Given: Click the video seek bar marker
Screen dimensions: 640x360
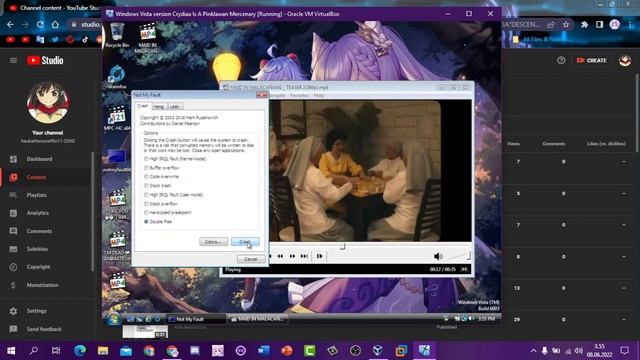Looking at the screenshot, I should pyautogui.click(x=342, y=247).
